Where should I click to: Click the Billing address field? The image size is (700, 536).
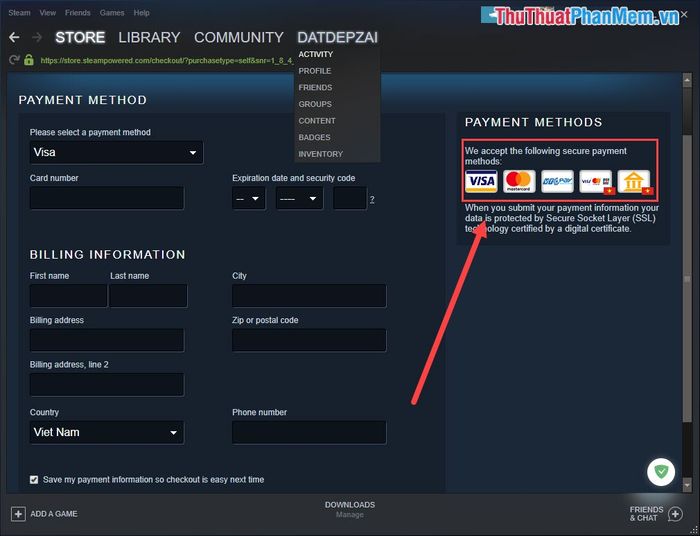[x=107, y=340]
